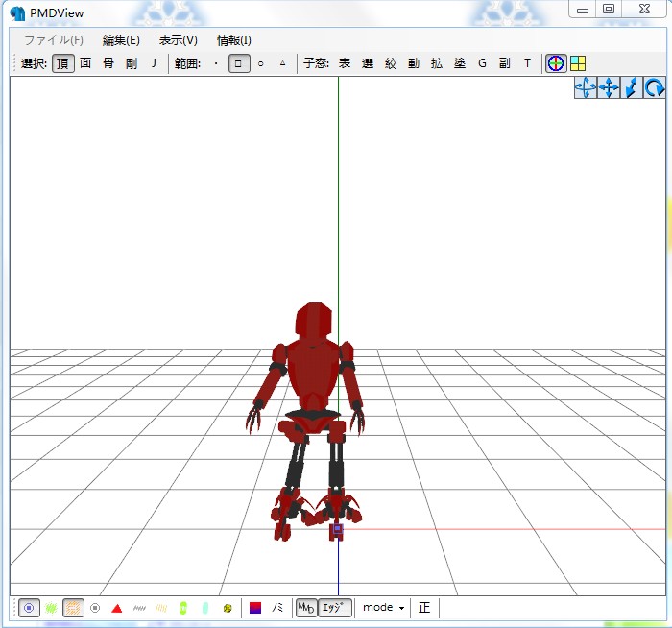672x628 pixels.
Task: Toggle vertex display (blue circle icon)
Action: coord(29,608)
